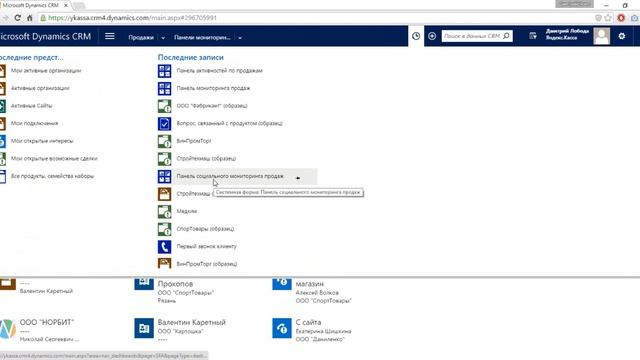The height and width of the screenshot is (360, 640).
Task: Reload the page in the browser
Action: 17,18
